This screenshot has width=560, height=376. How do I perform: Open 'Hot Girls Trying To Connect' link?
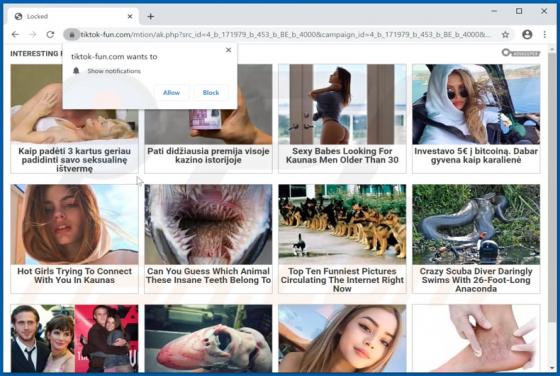(74, 275)
